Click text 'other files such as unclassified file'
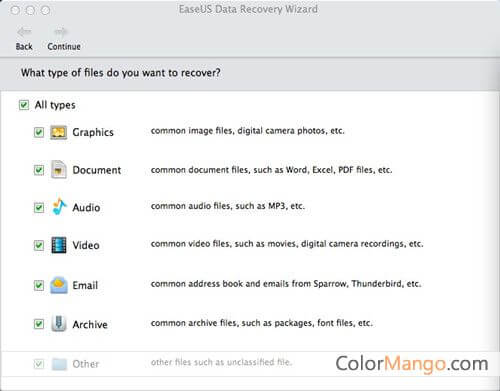 [x=221, y=362]
